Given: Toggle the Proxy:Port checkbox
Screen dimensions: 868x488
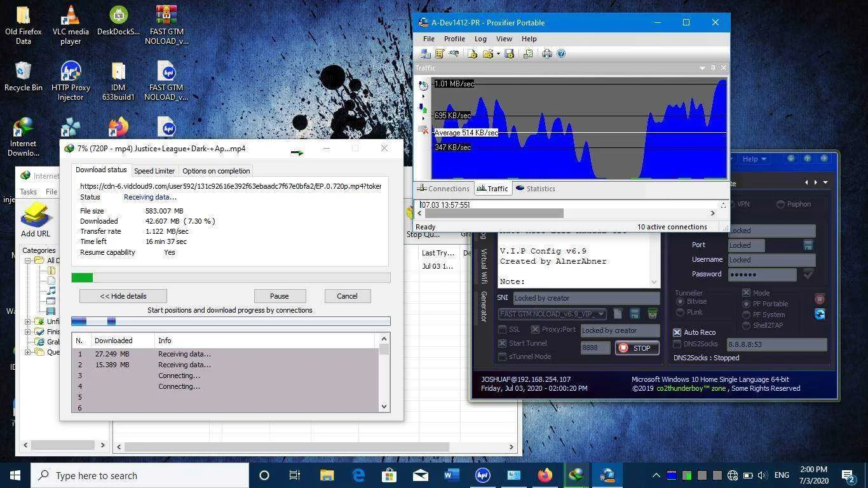Looking at the screenshot, I should click(535, 330).
